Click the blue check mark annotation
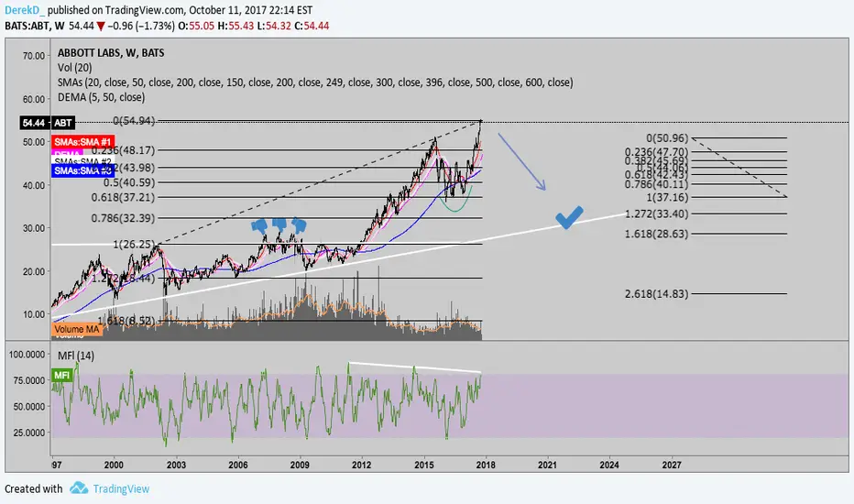Screen dimensions: 854x504 tap(569, 217)
